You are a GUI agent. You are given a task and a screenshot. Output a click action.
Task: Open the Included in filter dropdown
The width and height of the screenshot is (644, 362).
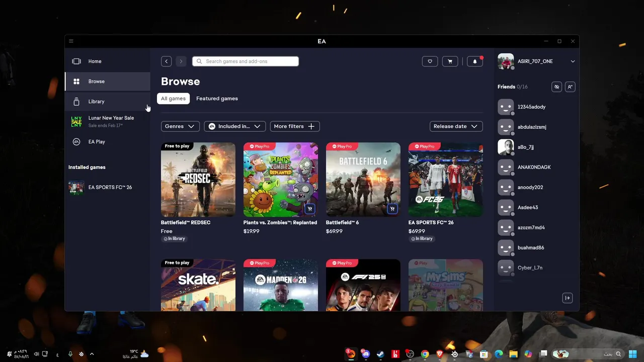235,126
